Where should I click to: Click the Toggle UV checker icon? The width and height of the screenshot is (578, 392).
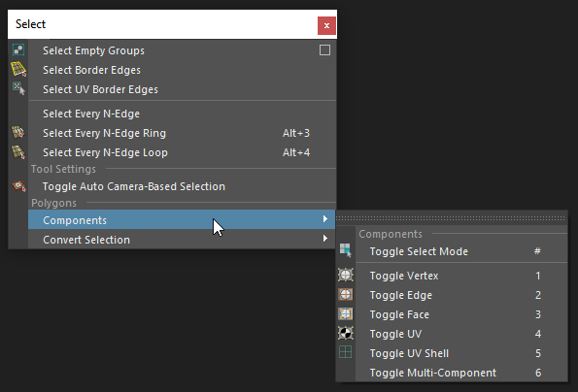[346, 333]
